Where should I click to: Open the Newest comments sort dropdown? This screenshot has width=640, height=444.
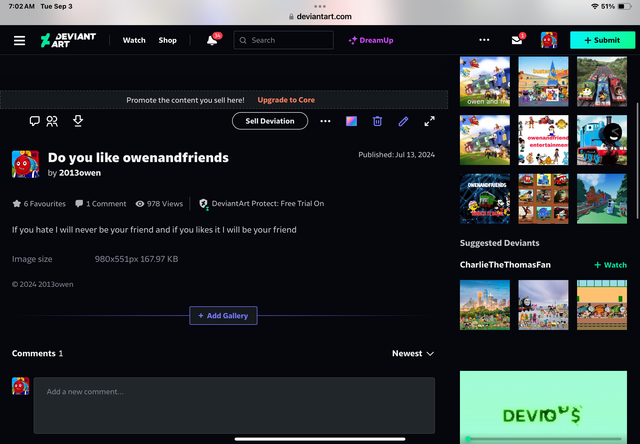(x=413, y=353)
